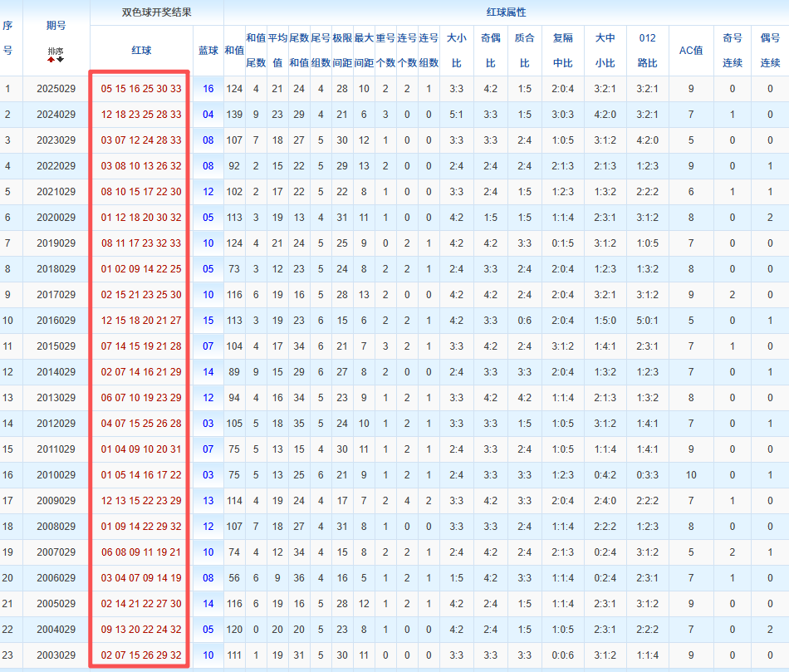Click the 质合比 column header

[x=525, y=51]
